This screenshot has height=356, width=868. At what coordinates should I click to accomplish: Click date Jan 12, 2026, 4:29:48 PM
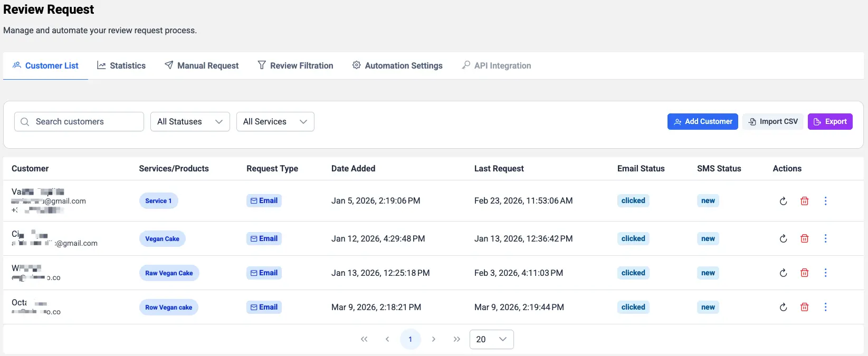(x=378, y=238)
